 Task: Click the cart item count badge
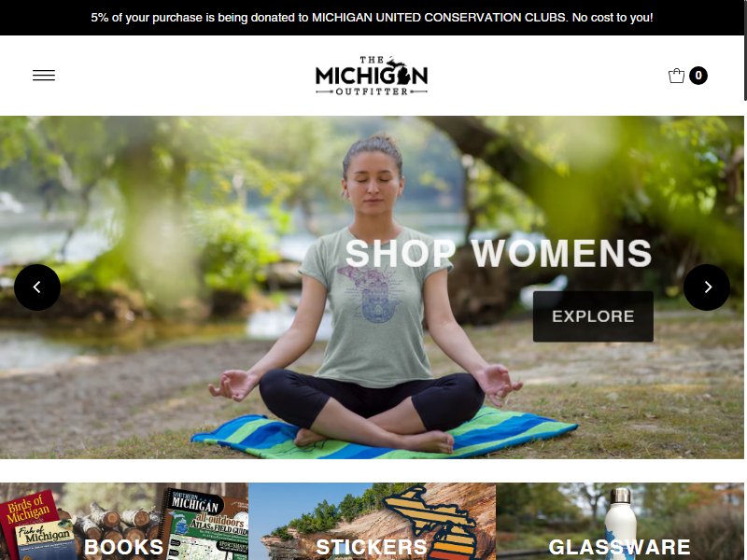[698, 76]
